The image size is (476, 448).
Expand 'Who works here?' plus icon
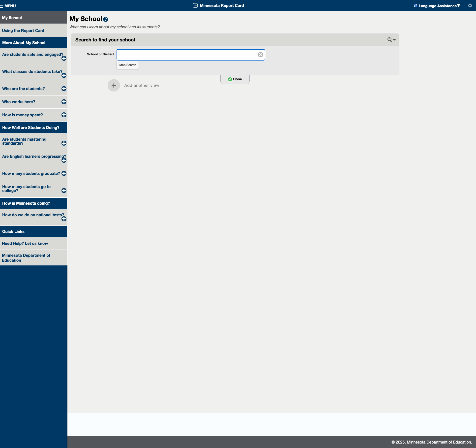pos(64,102)
